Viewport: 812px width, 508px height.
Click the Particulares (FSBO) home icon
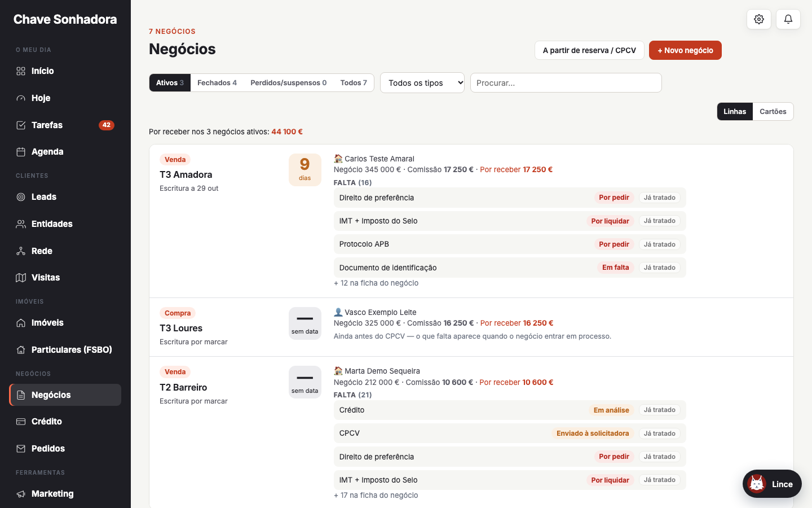tap(21, 350)
